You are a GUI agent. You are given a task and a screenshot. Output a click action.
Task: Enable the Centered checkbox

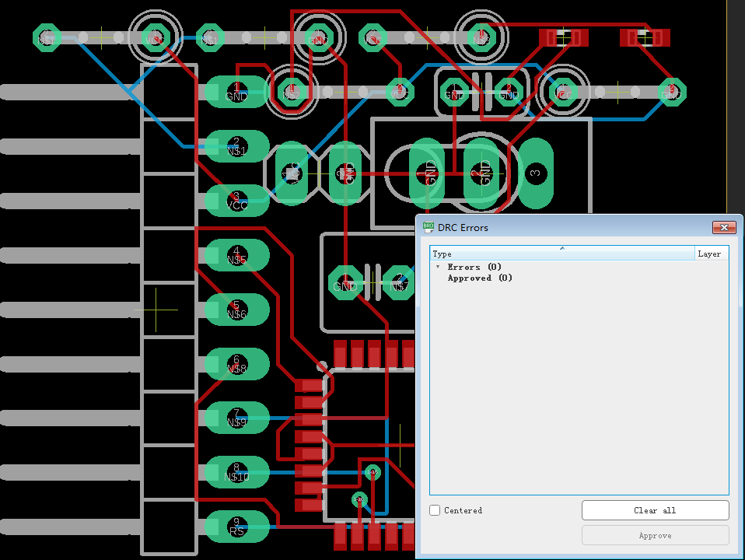click(434, 510)
